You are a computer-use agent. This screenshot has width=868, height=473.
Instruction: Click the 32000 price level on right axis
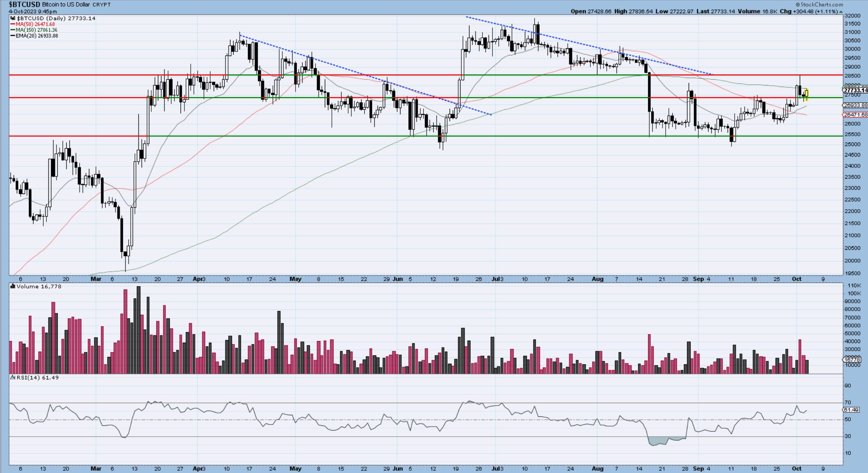[x=852, y=16]
